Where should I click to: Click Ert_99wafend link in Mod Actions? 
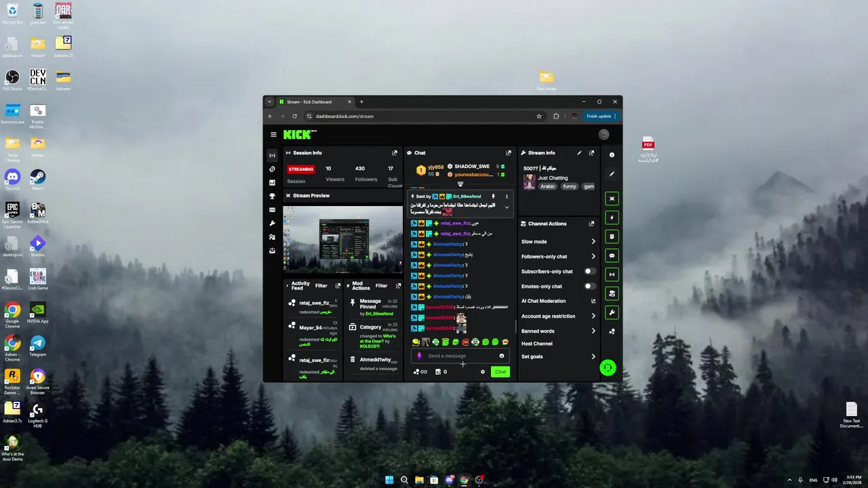(x=379, y=314)
